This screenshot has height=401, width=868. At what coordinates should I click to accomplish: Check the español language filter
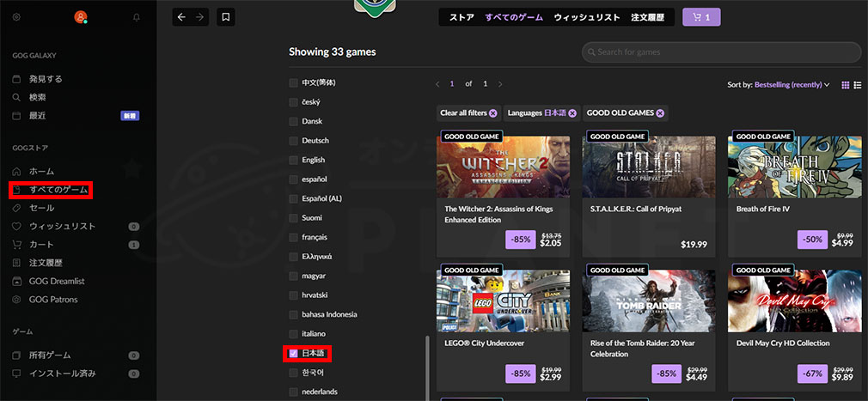tap(293, 179)
